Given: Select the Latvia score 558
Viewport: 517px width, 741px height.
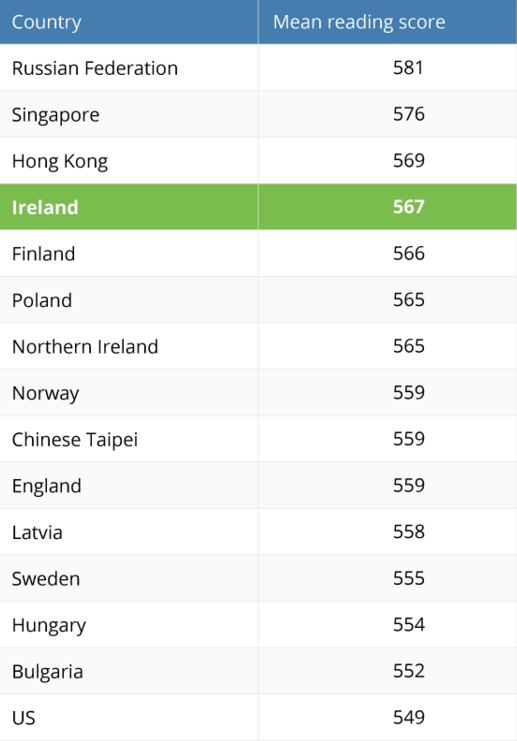Looking at the screenshot, I should pos(388,532).
